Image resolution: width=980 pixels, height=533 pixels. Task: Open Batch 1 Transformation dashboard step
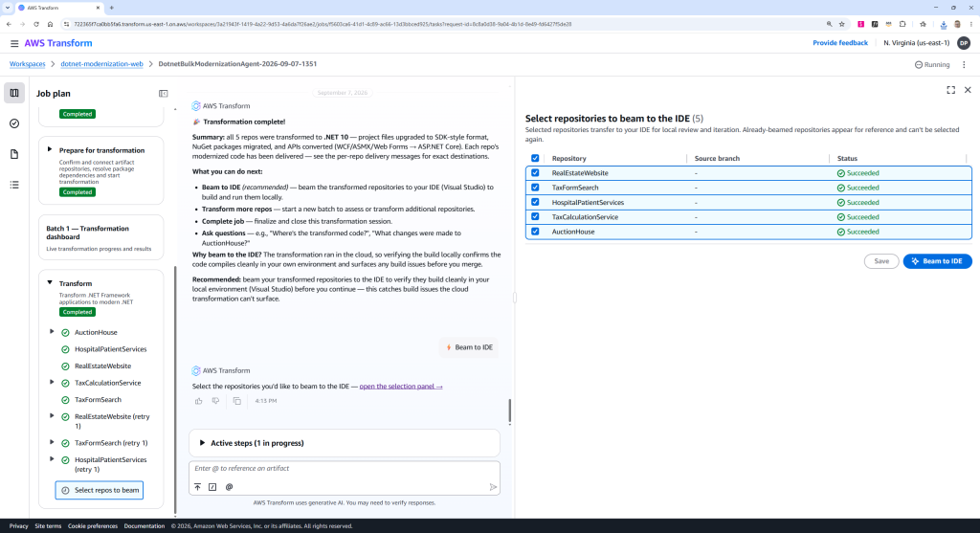tap(101, 237)
